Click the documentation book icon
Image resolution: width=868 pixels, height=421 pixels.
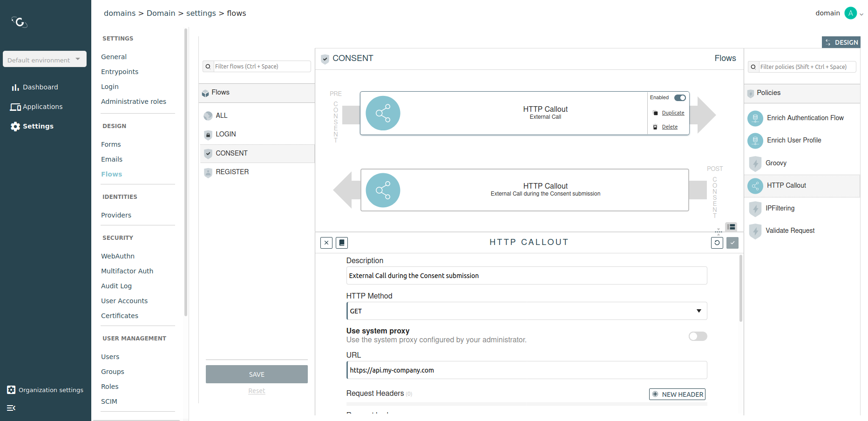coord(342,243)
